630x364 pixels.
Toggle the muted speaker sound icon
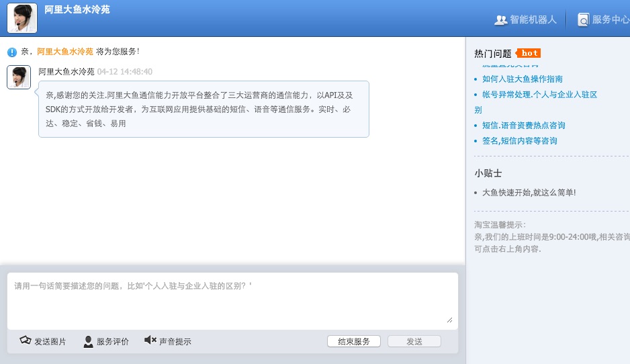[150, 340]
